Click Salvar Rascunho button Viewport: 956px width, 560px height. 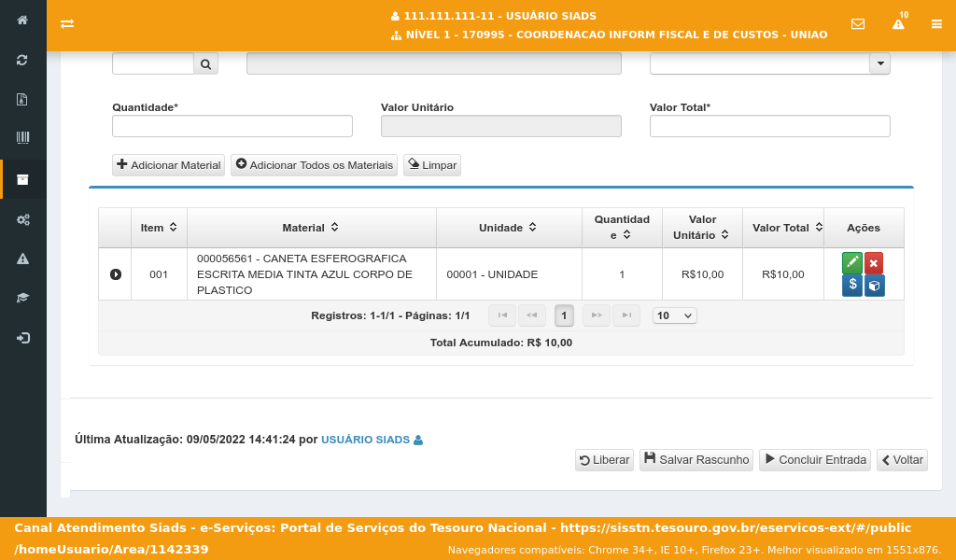696,460
